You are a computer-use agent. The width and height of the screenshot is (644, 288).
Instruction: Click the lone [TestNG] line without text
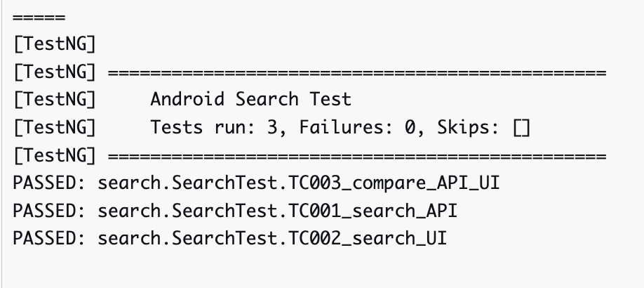pyautogui.click(x=55, y=44)
